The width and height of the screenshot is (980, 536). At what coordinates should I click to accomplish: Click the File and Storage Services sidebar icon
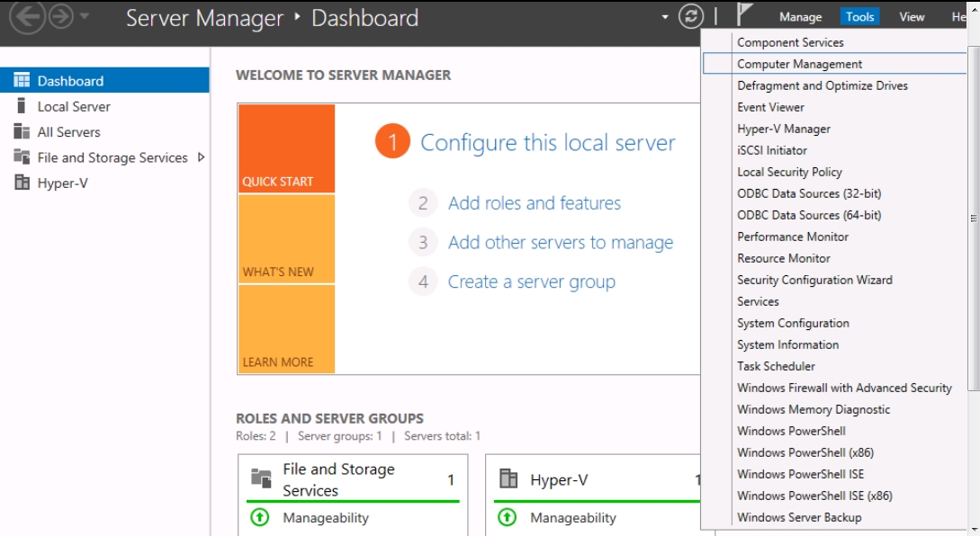[22, 157]
